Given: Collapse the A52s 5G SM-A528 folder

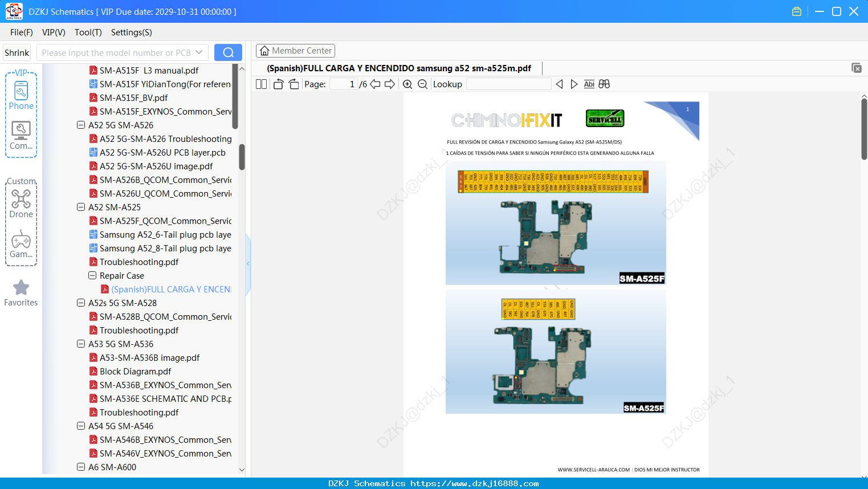Looking at the screenshot, I should (81, 303).
